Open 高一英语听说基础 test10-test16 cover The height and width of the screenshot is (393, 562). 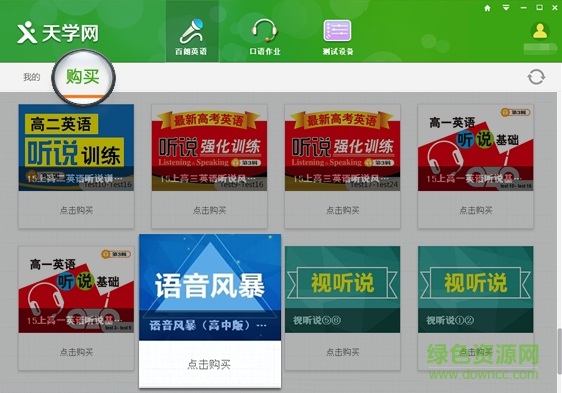click(476, 147)
